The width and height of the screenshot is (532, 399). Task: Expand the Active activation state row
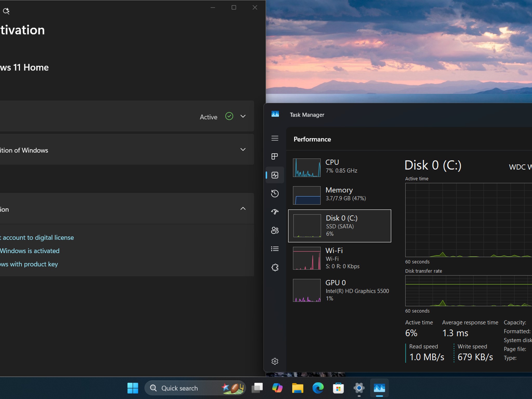(127, 116)
